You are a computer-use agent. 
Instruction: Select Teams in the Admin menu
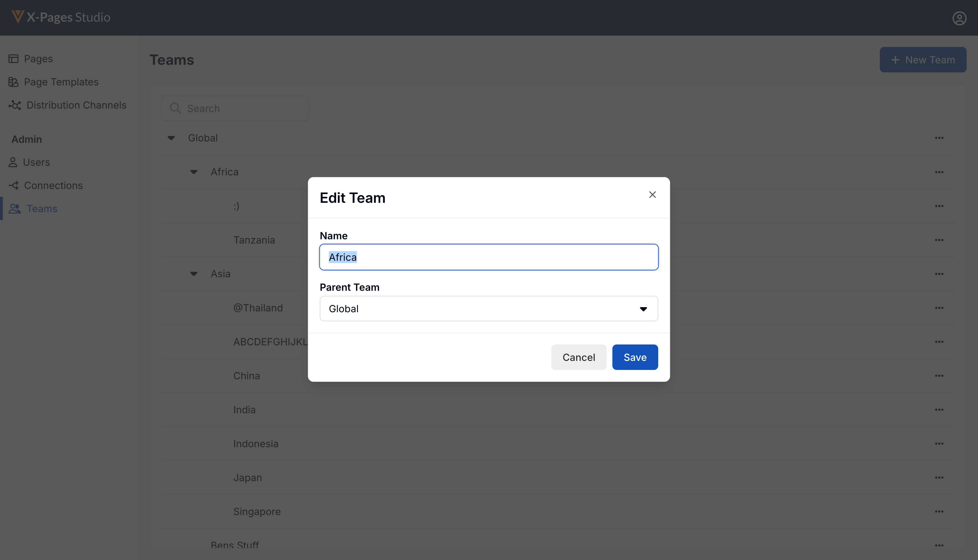[x=42, y=208]
